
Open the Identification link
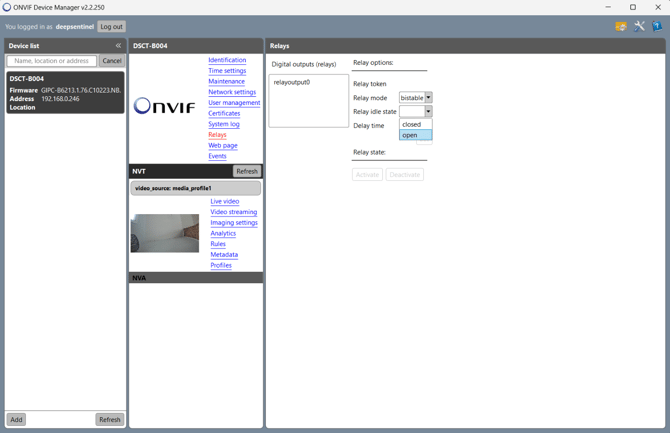pos(227,60)
